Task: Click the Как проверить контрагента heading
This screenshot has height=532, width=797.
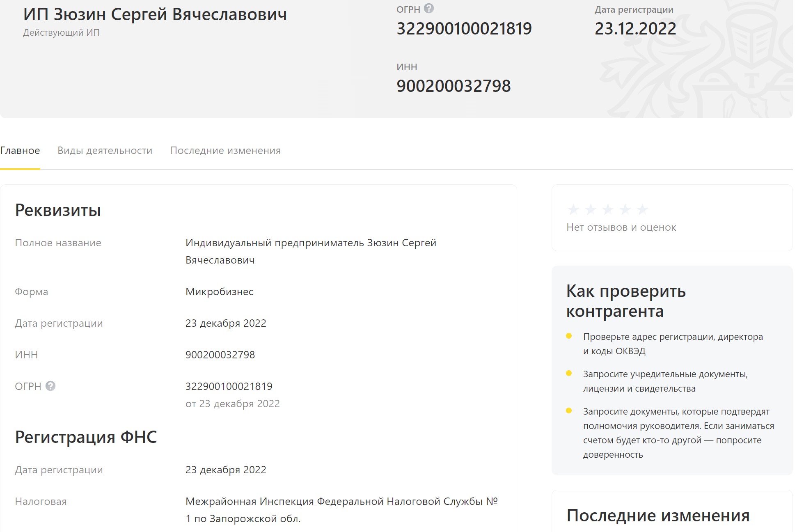Action: point(626,301)
